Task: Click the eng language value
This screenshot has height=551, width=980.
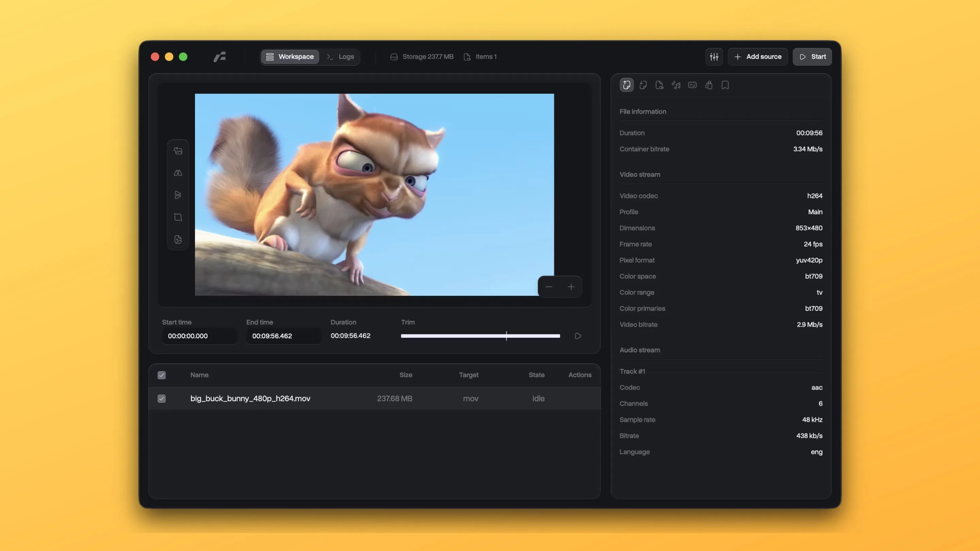Action: [x=816, y=452]
